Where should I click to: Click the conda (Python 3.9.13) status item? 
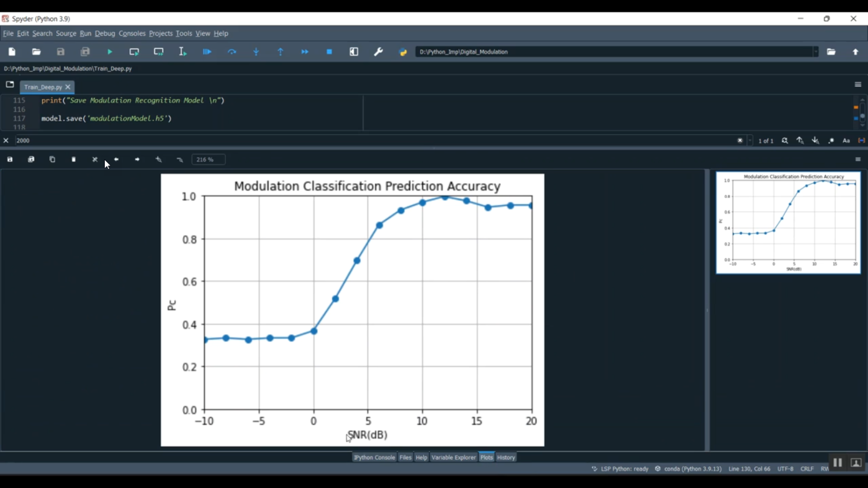(x=692, y=468)
